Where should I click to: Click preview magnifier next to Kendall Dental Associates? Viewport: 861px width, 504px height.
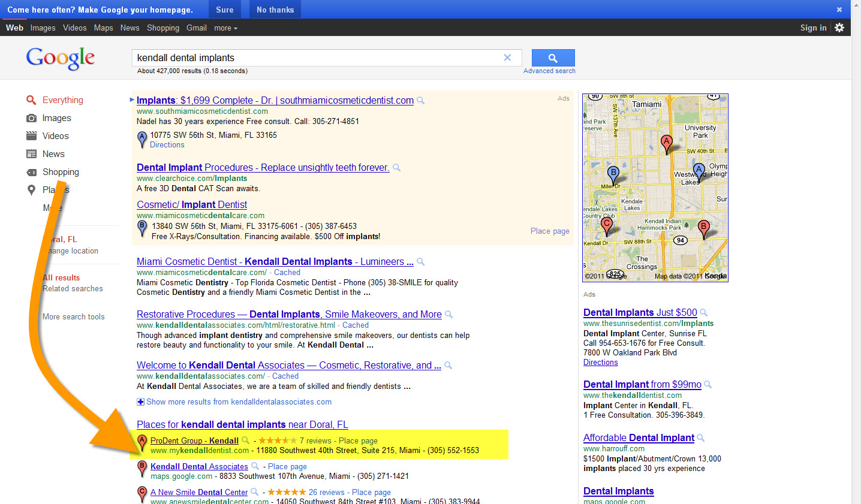point(255,466)
